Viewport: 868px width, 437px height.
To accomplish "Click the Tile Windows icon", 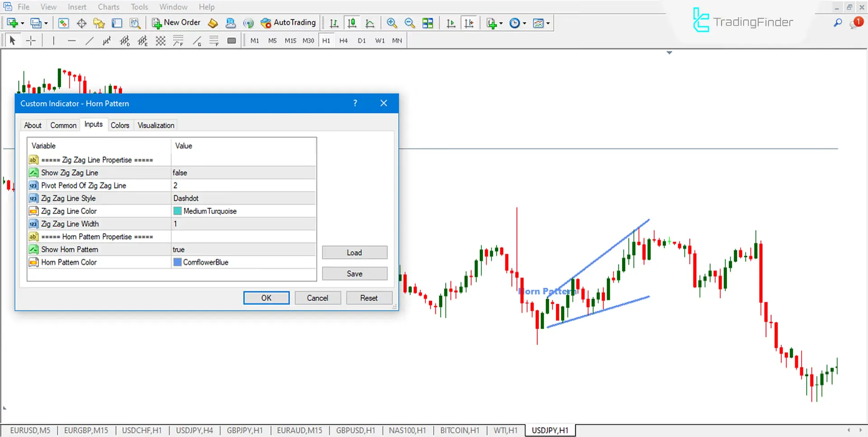I will 428,23.
